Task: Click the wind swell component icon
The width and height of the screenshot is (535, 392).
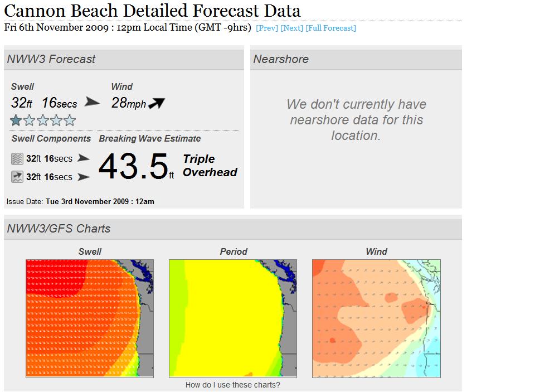Action: point(17,177)
